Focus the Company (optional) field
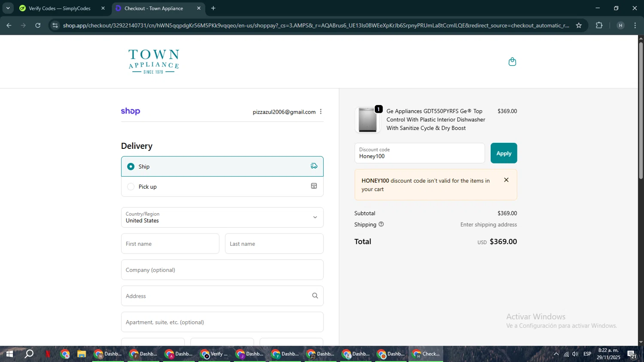This screenshot has height=362, width=644. point(222,270)
